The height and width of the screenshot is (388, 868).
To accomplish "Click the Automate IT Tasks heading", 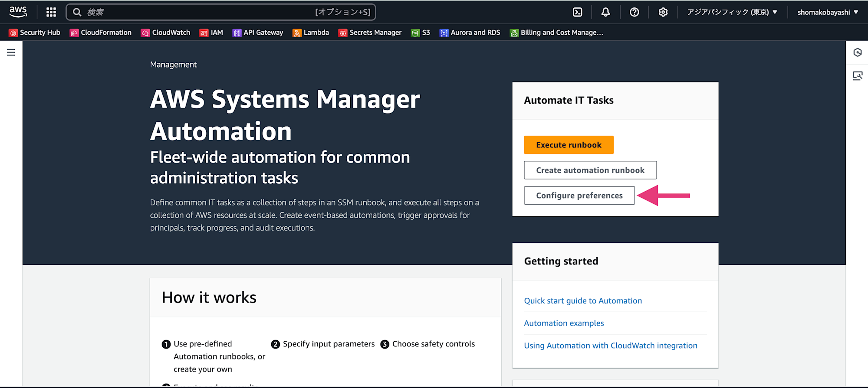I will point(569,100).
